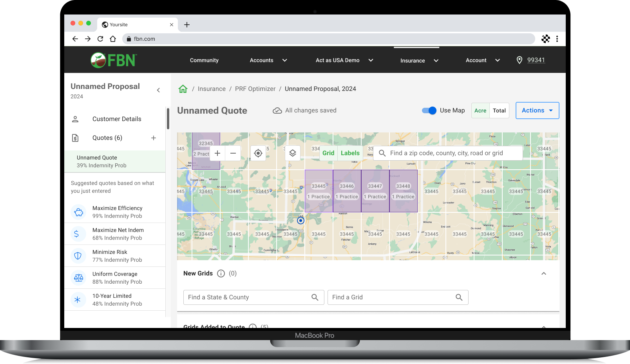Select the Unnamed Quote 39% sidebar item
This screenshot has height=364, width=630.
(115, 161)
